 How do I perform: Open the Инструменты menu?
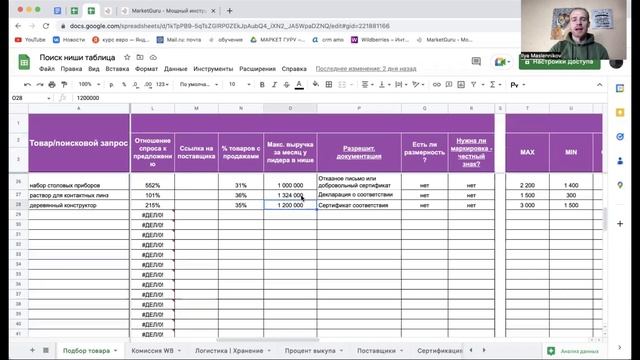213,69
